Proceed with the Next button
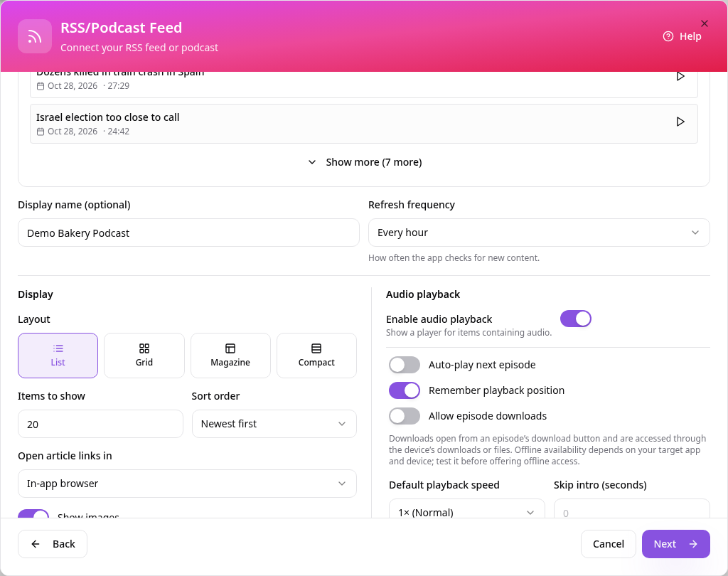This screenshot has height=576, width=728. [675, 544]
